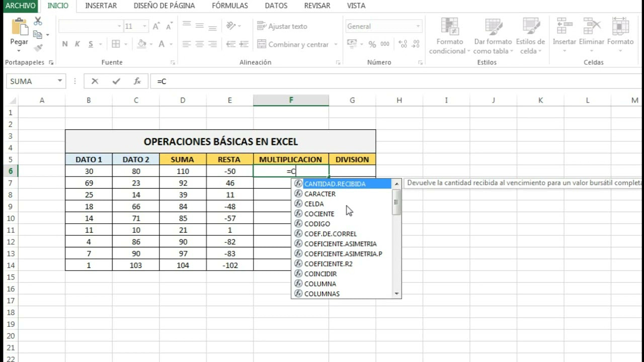Open the fill color dropdown arrow
Viewport: 644px width, 362px height.
coord(150,44)
